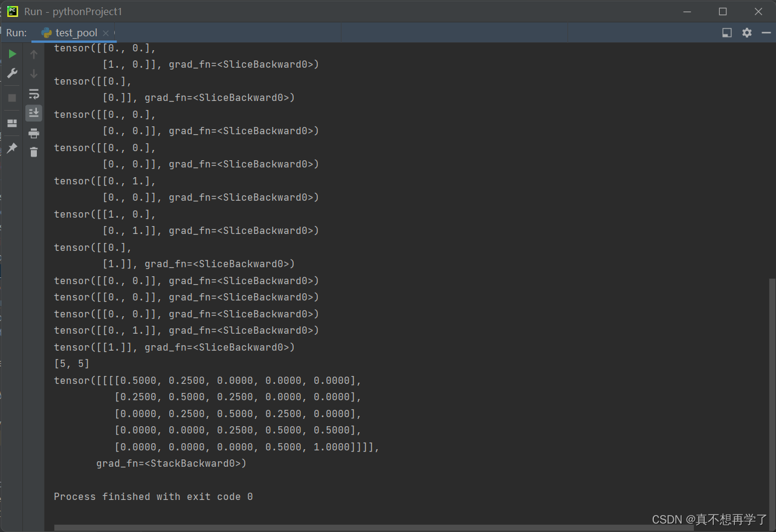
Task: Click the Stop process square icon
Action: pos(12,98)
